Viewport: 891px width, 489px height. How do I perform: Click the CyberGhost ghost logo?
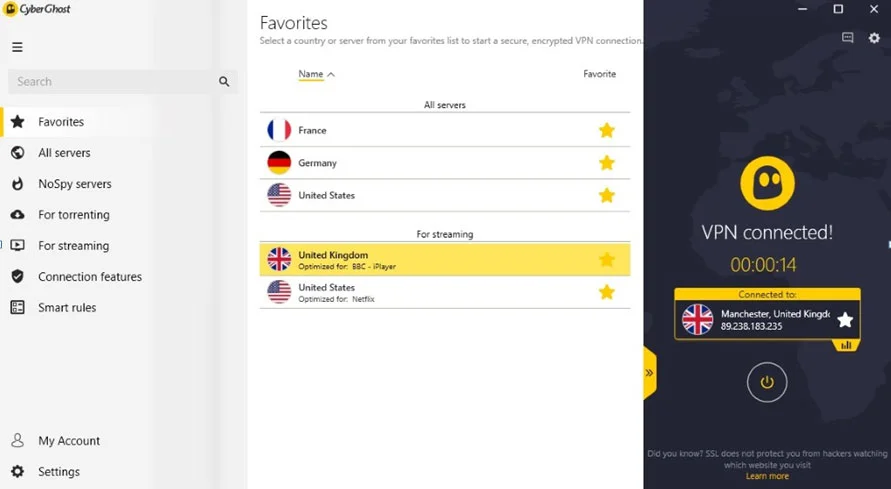pyautogui.click(x=767, y=183)
